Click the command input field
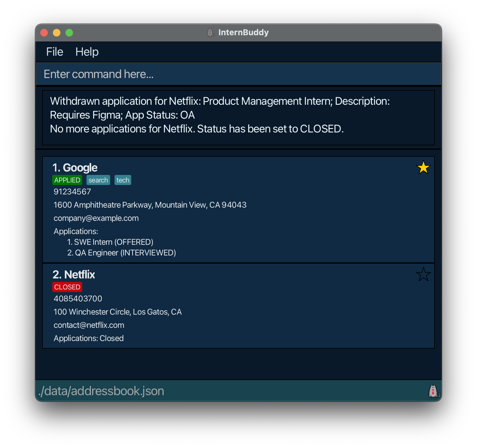477x448 pixels. [x=239, y=74]
